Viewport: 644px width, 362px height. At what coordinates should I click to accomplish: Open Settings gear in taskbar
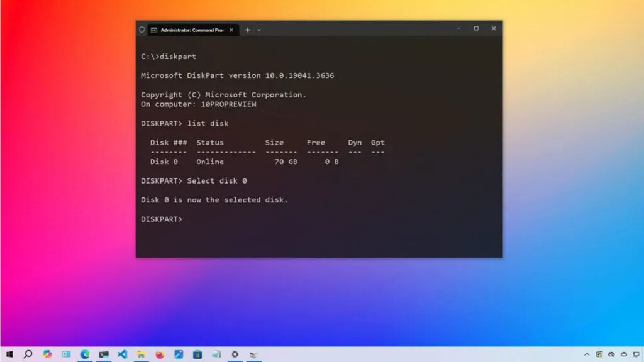[x=235, y=354]
